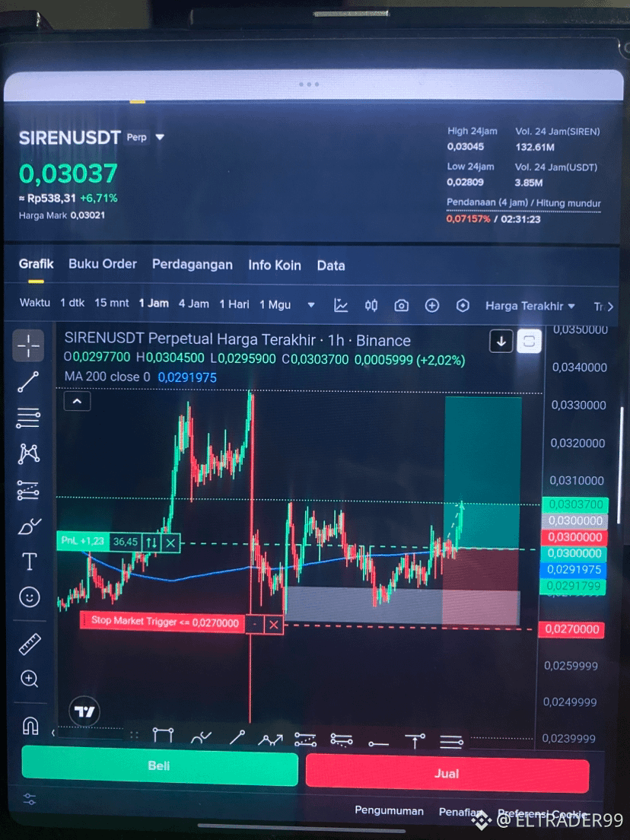Select the Text annotation tool
The width and height of the screenshot is (630, 840).
29,562
